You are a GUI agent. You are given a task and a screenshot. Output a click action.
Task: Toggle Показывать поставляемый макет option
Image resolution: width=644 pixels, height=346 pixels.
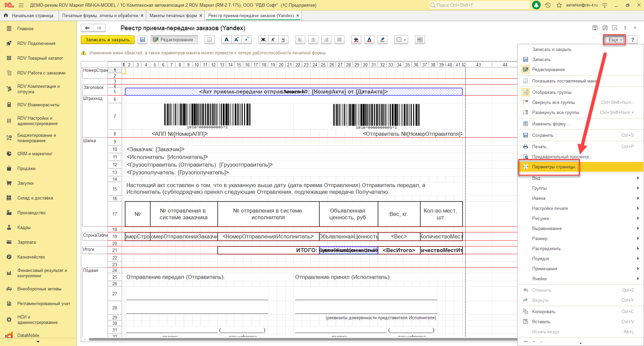(x=563, y=81)
